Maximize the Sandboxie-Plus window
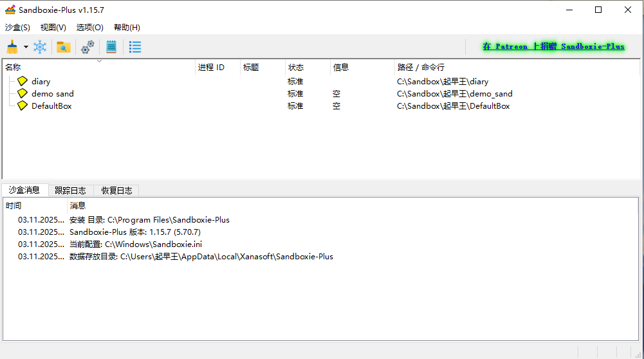The image size is (644, 359). (x=598, y=10)
